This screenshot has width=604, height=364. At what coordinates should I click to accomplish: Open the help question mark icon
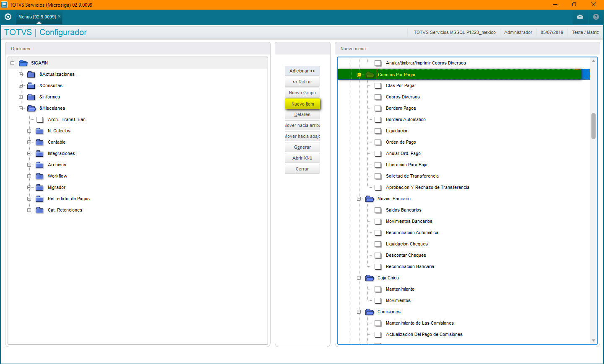(596, 17)
